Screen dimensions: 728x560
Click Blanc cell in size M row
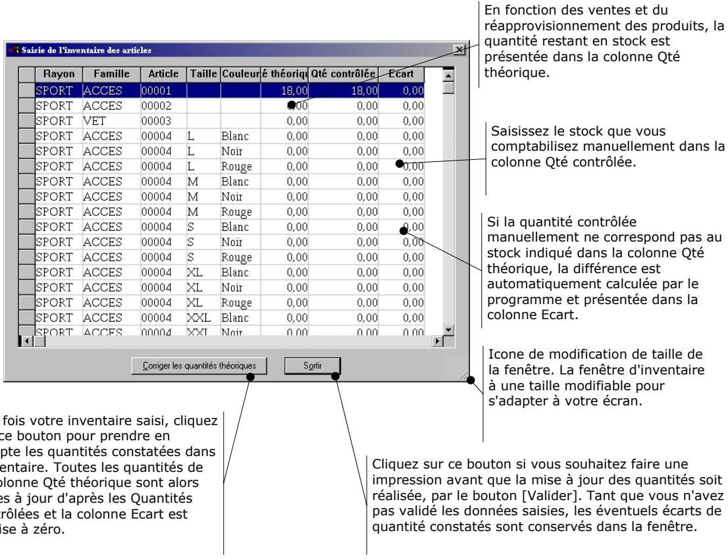240,182
